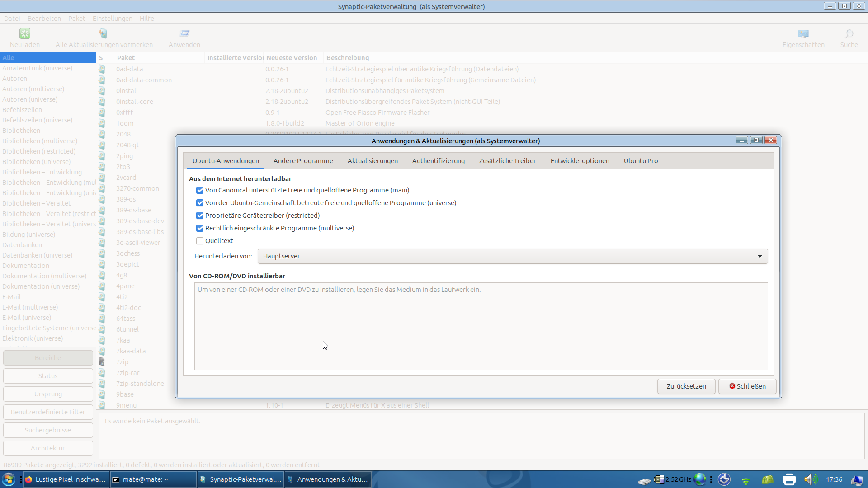This screenshot has width=868, height=488.
Task: Click the Status filter button
Action: [48, 376]
